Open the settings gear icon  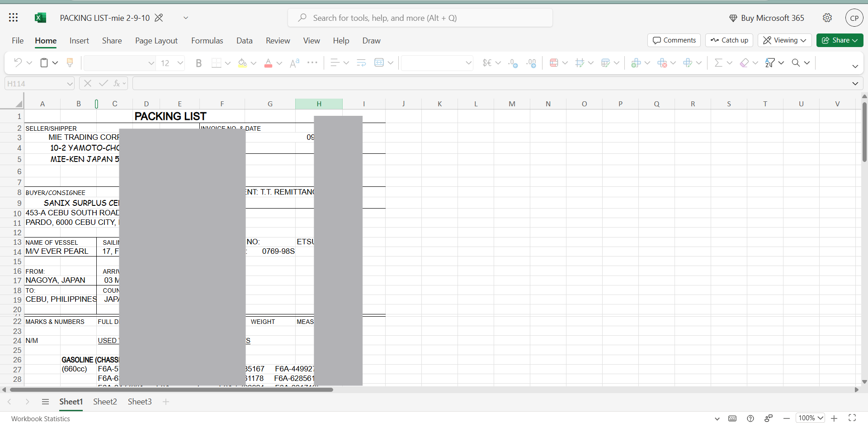pyautogui.click(x=827, y=18)
